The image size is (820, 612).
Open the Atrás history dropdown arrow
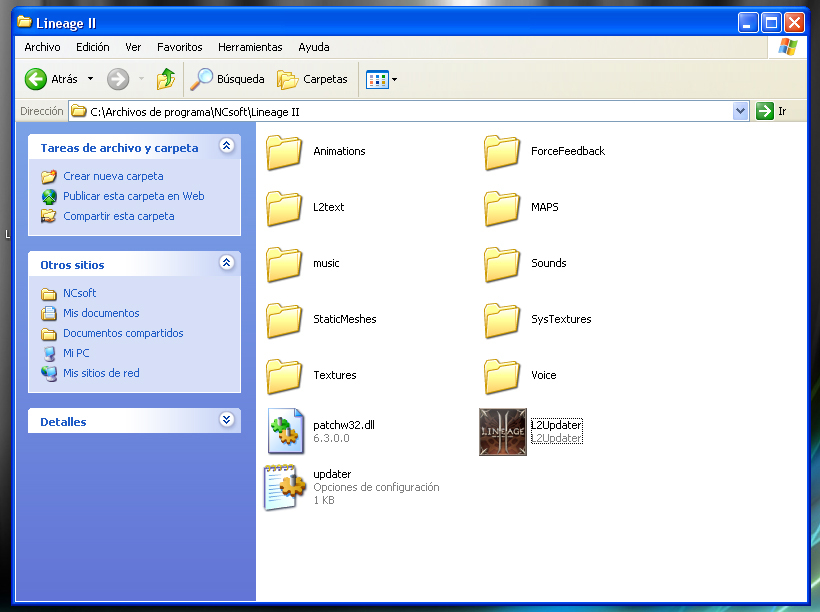click(x=90, y=79)
